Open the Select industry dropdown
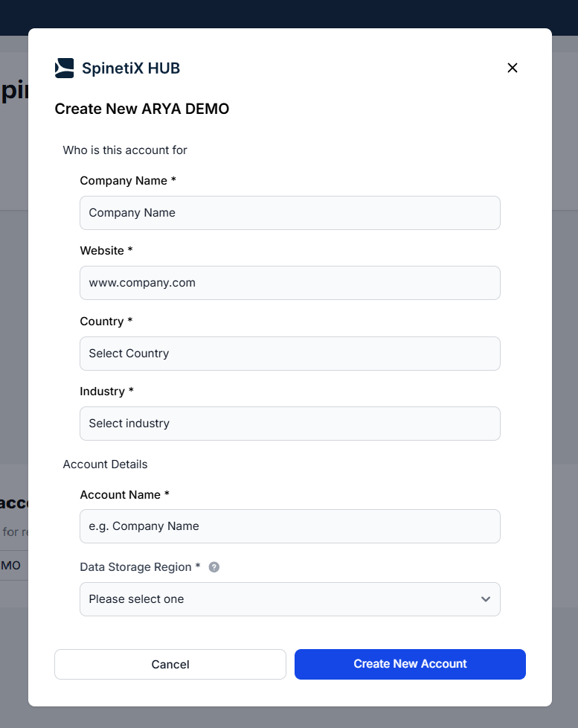The height and width of the screenshot is (728, 578). (290, 424)
